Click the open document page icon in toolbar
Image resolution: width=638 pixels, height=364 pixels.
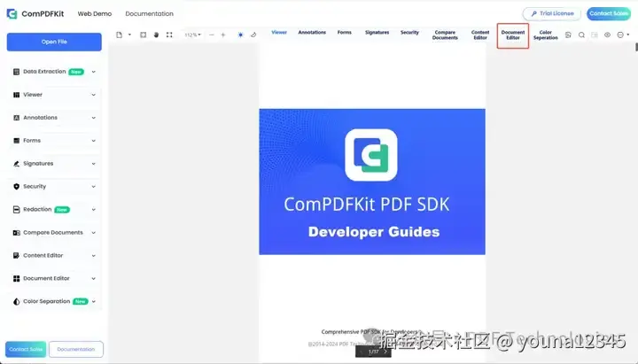coord(120,35)
